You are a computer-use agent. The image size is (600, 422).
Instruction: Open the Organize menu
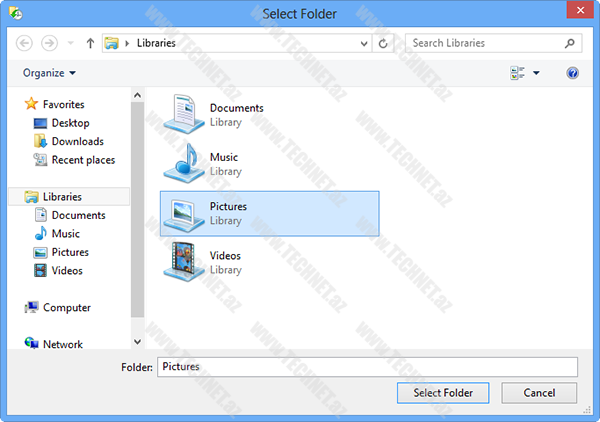(49, 73)
